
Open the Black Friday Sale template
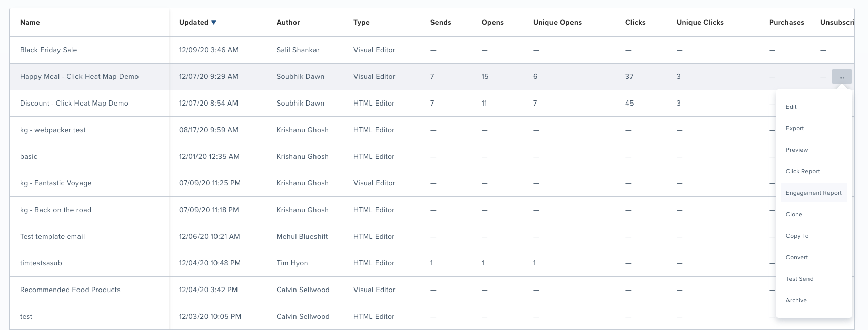point(48,50)
